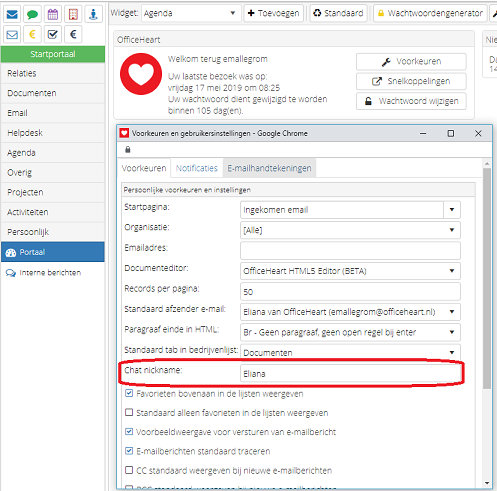Open Projecten in the sidebar

click(53, 192)
